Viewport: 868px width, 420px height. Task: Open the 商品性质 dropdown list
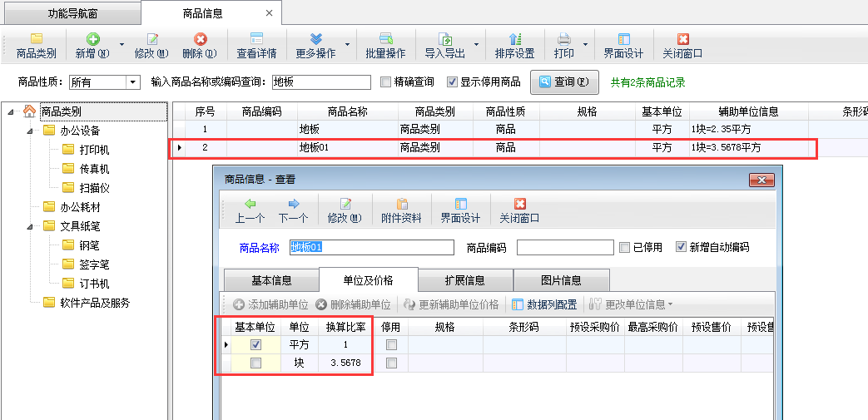(x=132, y=82)
